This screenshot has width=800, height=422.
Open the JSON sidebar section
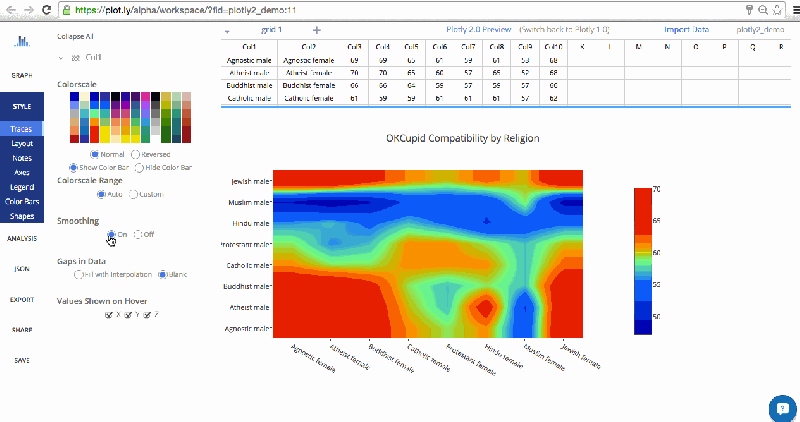pos(22,269)
